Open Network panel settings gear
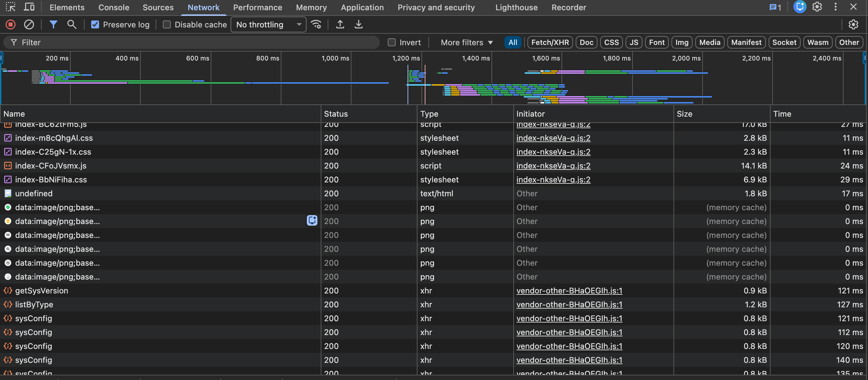 pos(853,24)
